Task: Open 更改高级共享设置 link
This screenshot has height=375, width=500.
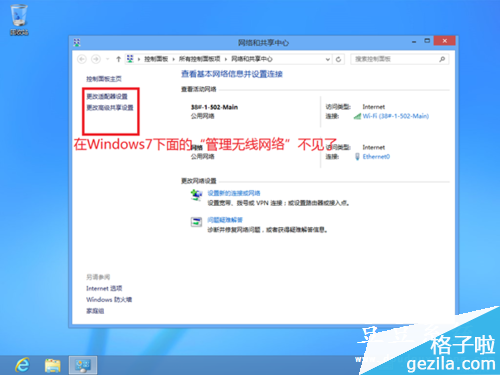Action: tap(110, 108)
